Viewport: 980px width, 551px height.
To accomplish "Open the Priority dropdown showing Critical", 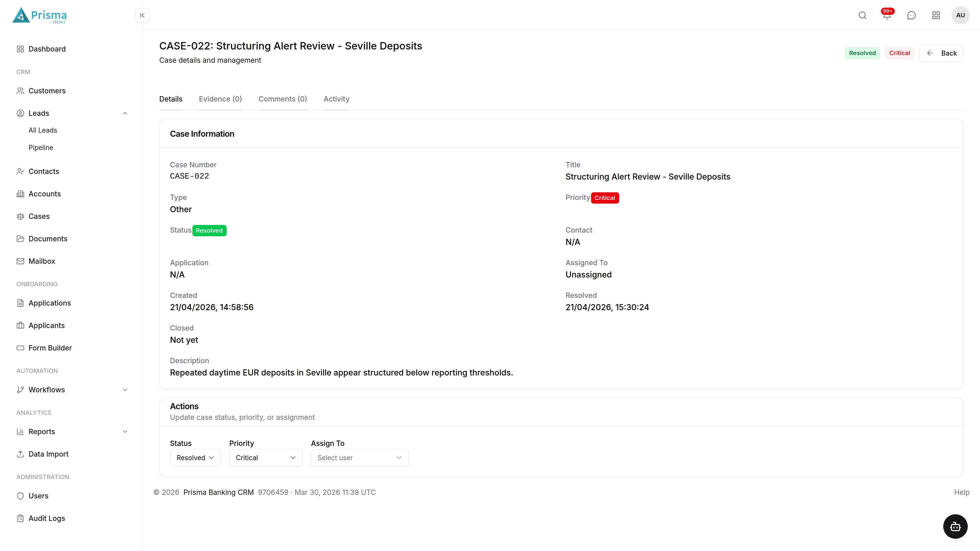I will coord(265,457).
